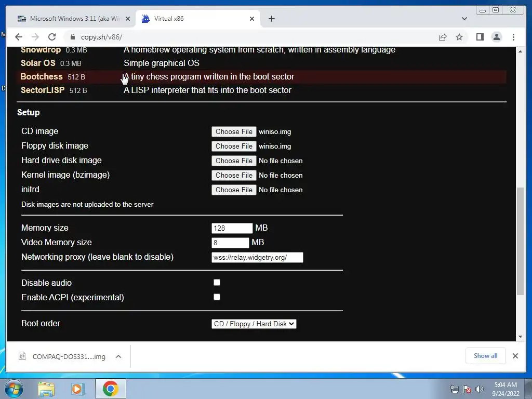Click the vertical scrollbar thumb
The height and width of the screenshot is (399, 532).
tap(520, 241)
